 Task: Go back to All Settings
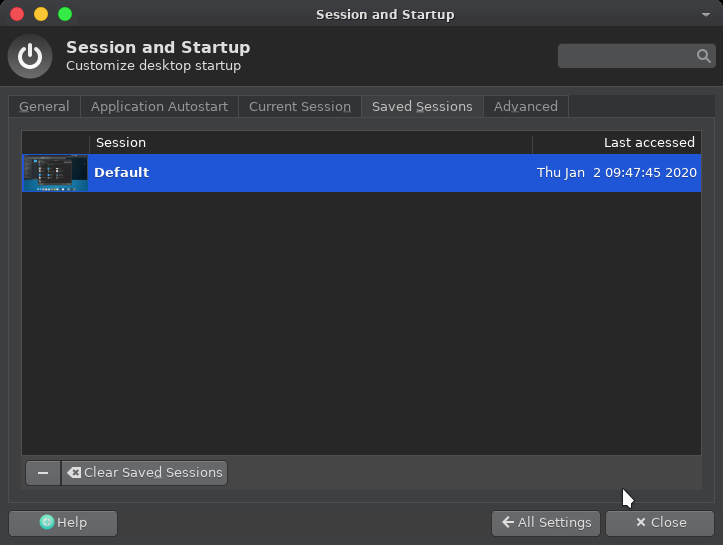pyautogui.click(x=546, y=522)
